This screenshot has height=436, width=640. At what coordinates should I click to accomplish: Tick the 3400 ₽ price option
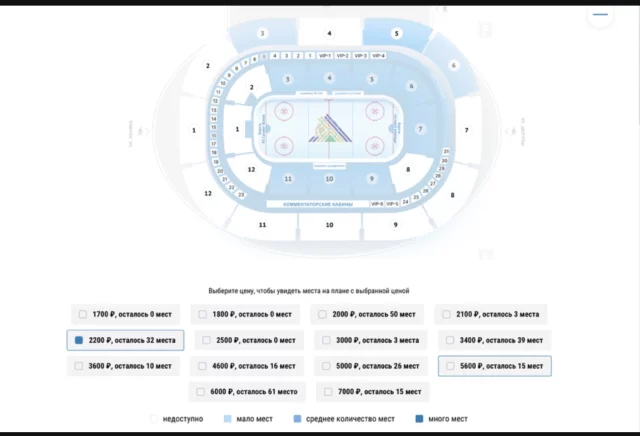(x=450, y=340)
